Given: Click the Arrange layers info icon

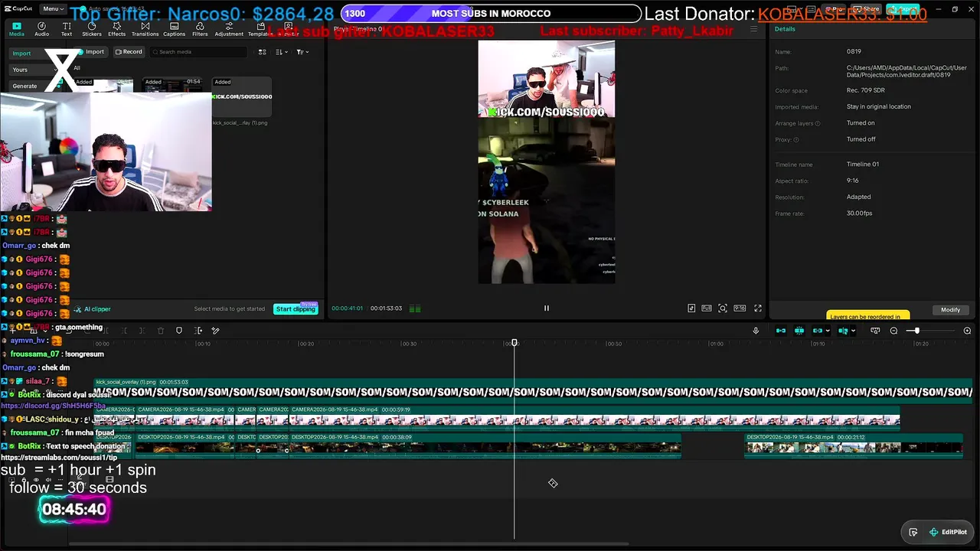Looking at the screenshot, I should (818, 123).
